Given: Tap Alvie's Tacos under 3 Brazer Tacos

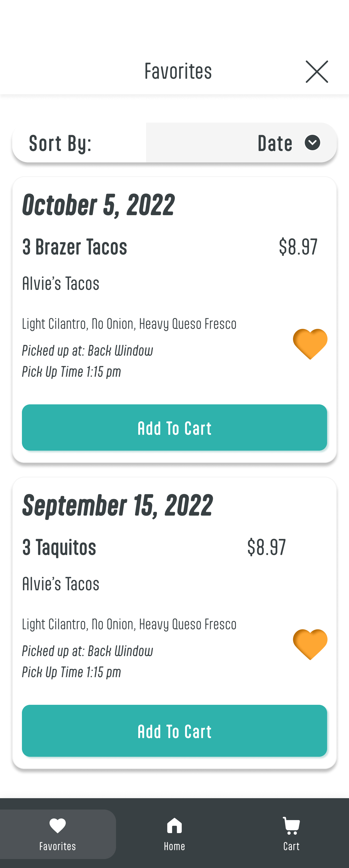Looking at the screenshot, I should tap(61, 283).
